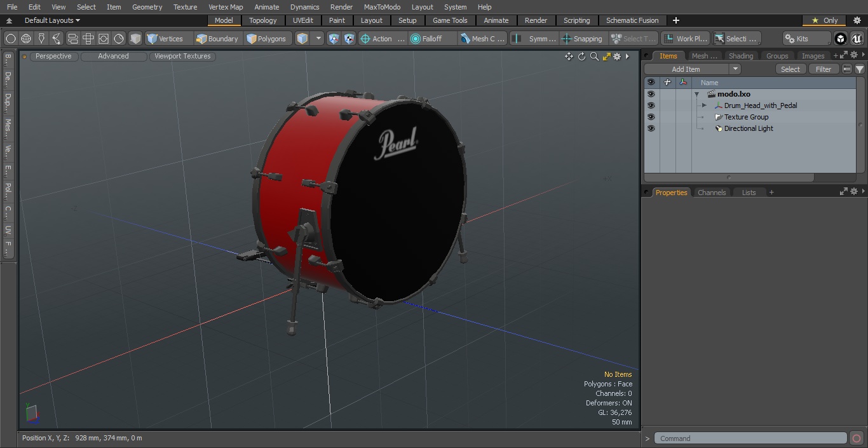Select Polygons selection mode
This screenshot has width=868, height=448.
coord(267,39)
